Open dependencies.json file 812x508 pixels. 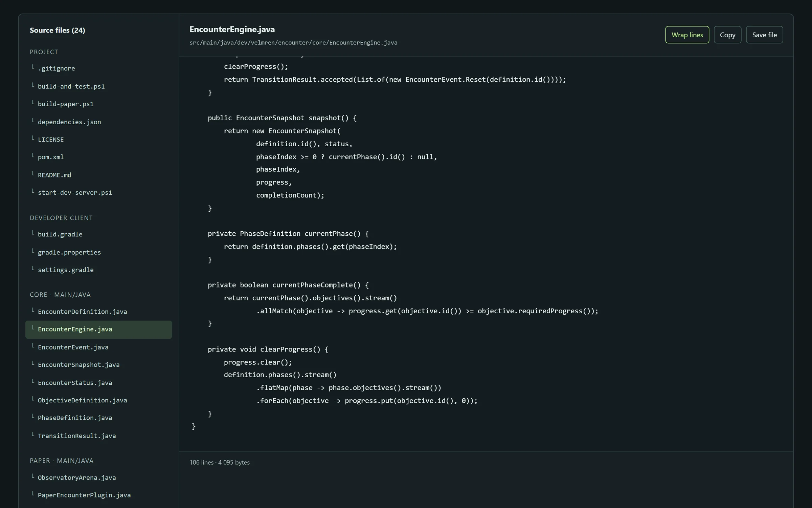point(98,122)
